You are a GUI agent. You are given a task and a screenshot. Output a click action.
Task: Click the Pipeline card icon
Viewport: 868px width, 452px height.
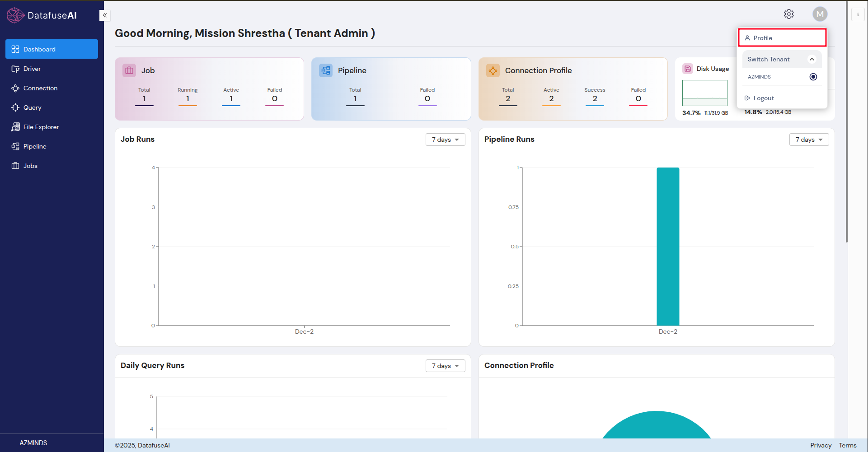tap(326, 70)
